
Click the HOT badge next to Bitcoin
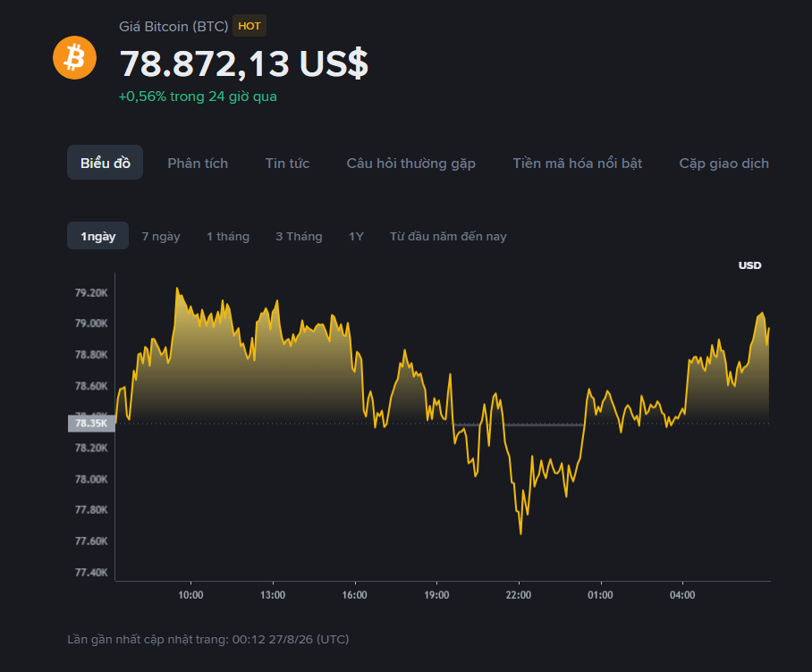(250, 26)
